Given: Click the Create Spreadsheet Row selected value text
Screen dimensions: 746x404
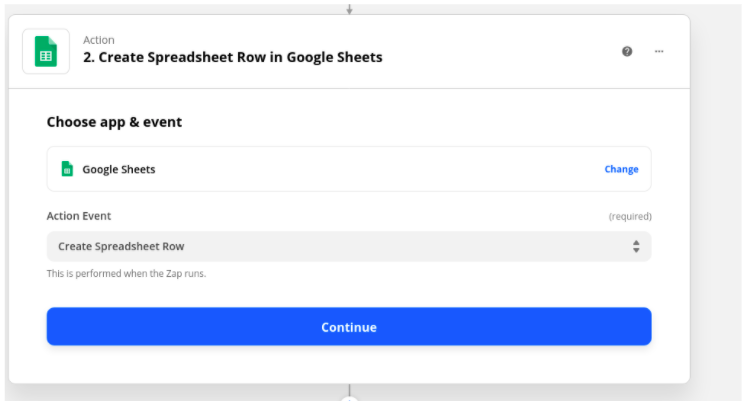Looking at the screenshot, I should pyautogui.click(x=121, y=246).
